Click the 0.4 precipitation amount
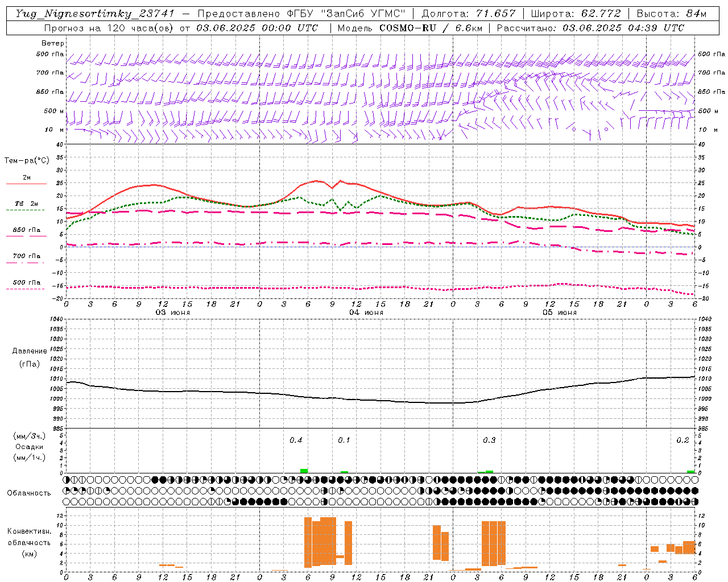 pos(296,440)
